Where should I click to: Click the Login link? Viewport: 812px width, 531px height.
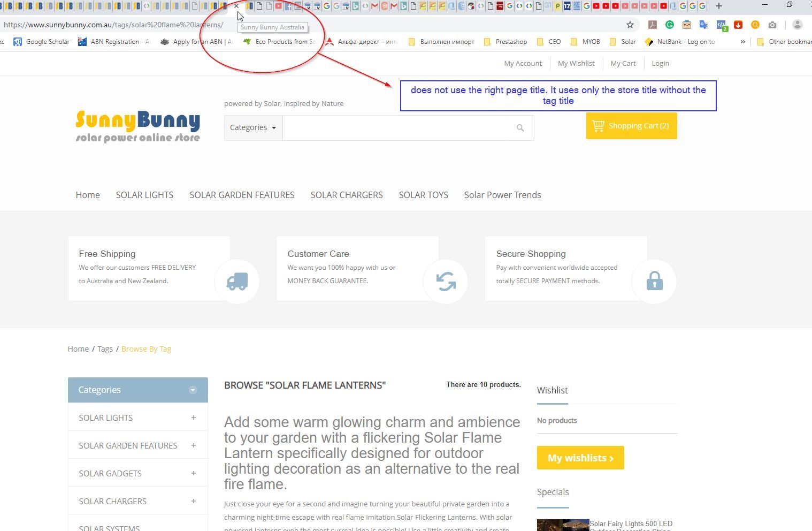[x=661, y=63]
